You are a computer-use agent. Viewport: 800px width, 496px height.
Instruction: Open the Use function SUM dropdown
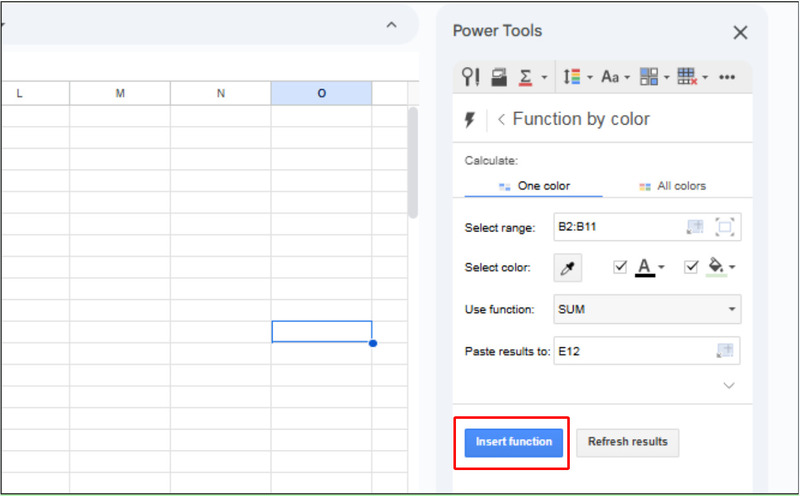[x=647, y=309]
